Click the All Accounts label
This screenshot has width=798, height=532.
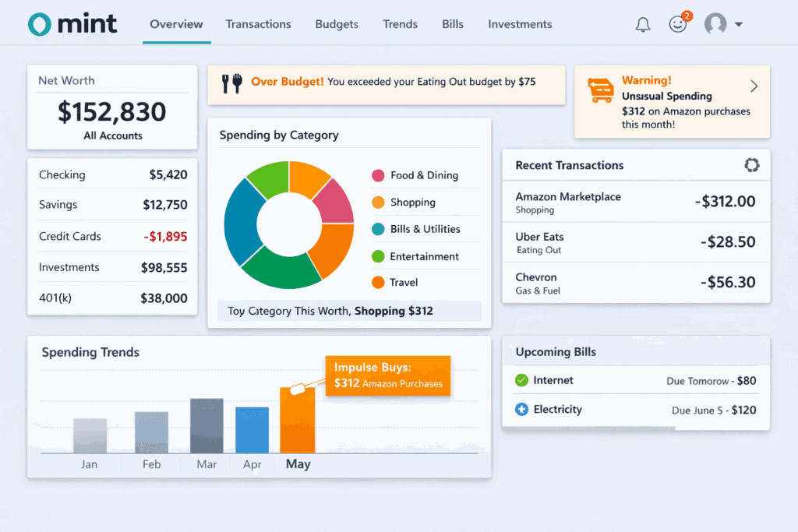(113, 136)
